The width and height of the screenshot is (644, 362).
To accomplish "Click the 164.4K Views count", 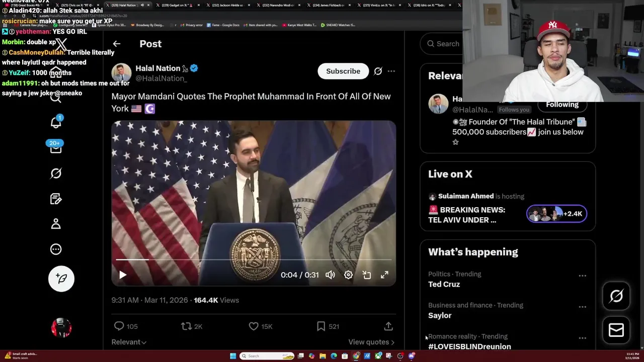I will tap(216, 300).
